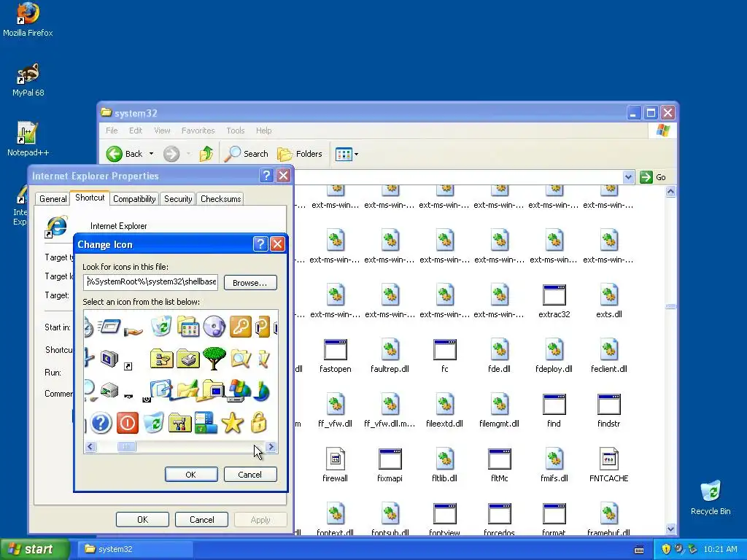The height and width of the screenshot is (560, 747).
Task: Click OK in Internet Explorer Properties
Action: 142,519
